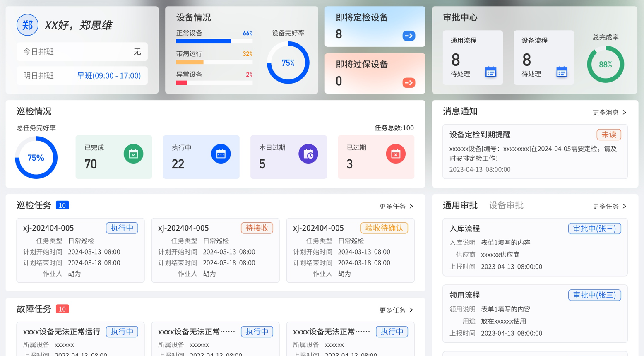The image size is (644, 356).
Task: Open the 通用流程 pending list icon
Action: click(490, 72)
